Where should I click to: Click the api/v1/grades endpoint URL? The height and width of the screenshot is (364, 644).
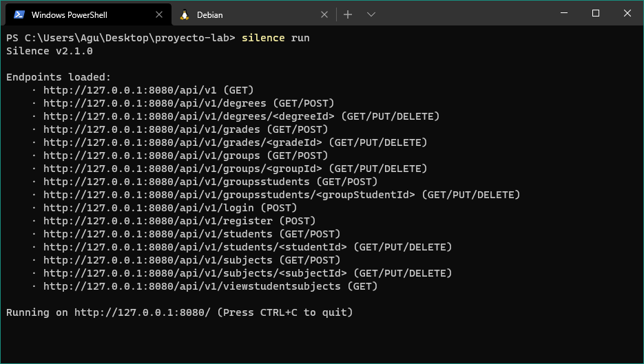(152, 129)
